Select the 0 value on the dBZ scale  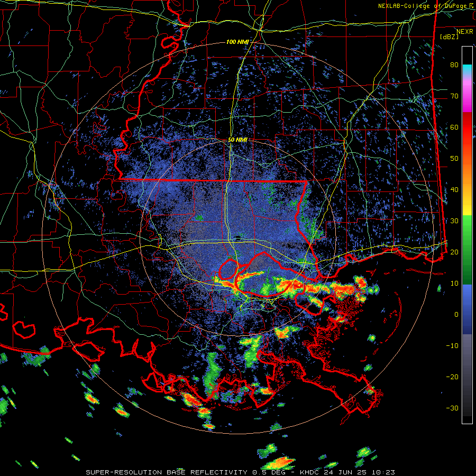(x=456, y=315)
